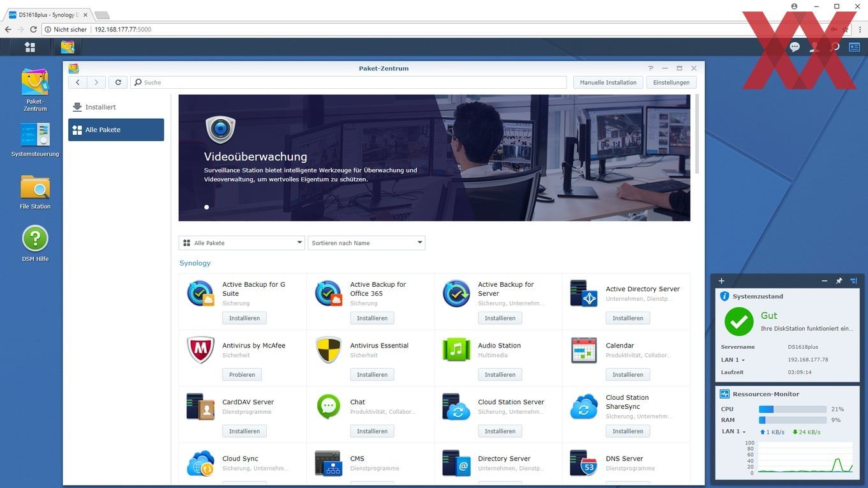Open DSM Hilfe desktop icon
This screenshot has width=868, height=488.
35,243
